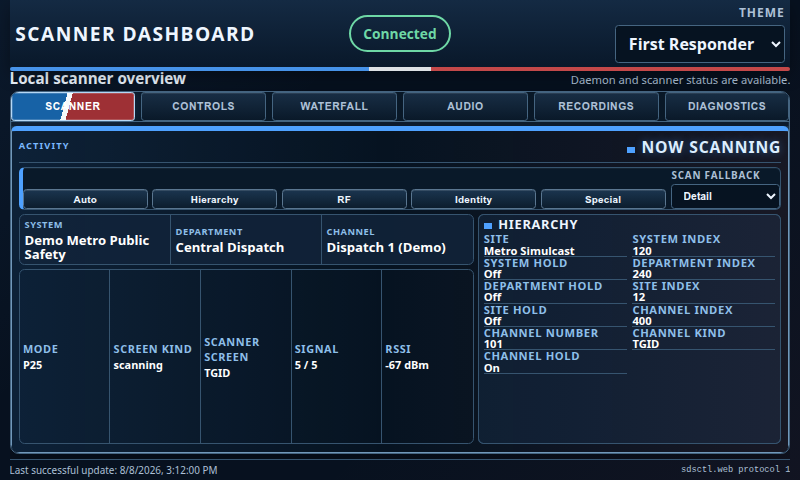The height and width of the screenshot is (480, 800).
Task: Click the NOW SCANNING status label
Action: point(711,147)
